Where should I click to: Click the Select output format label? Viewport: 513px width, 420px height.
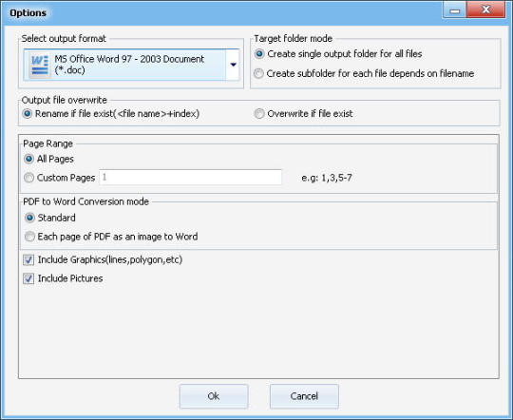tap(64, 39)
